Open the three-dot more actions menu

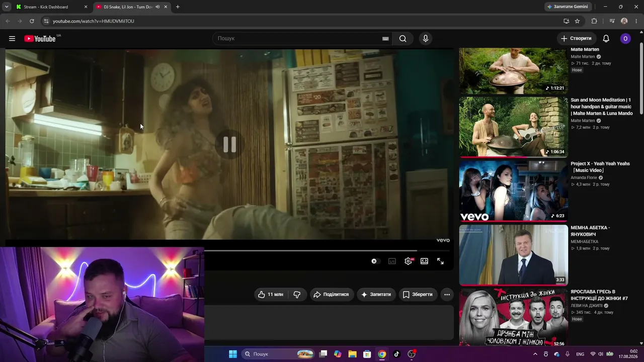click(447, 295)
